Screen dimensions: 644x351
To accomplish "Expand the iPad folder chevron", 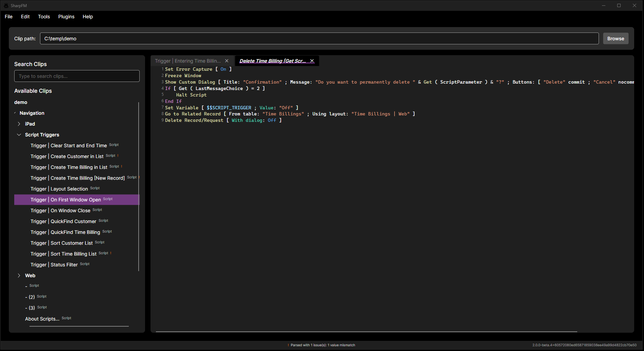I will (x=19, y=124).
